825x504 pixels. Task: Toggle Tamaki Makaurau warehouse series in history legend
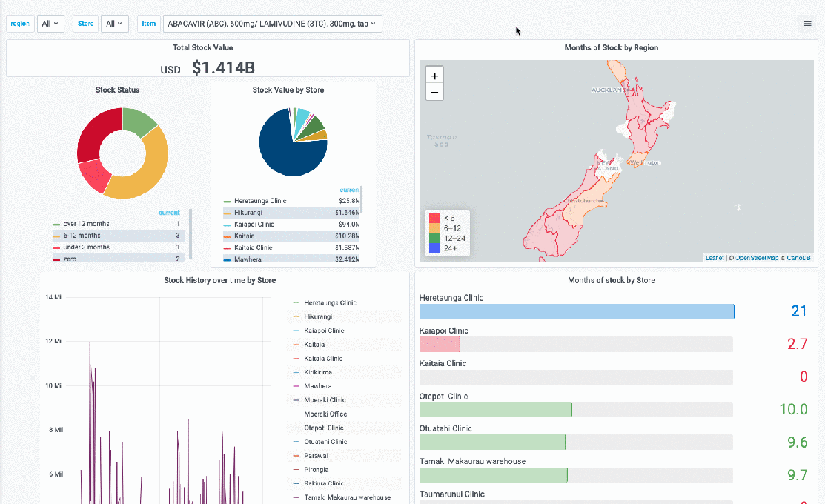pos(347,497)
